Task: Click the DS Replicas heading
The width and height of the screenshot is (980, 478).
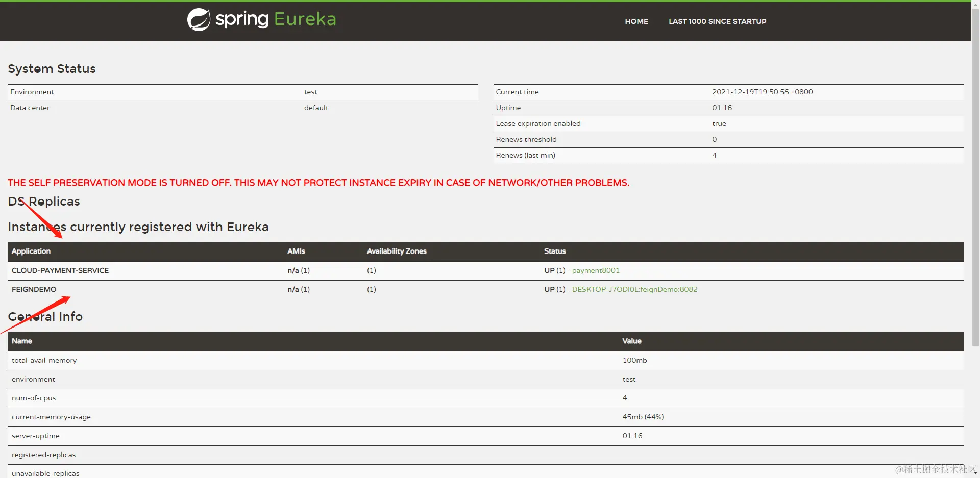Action: 44,202
